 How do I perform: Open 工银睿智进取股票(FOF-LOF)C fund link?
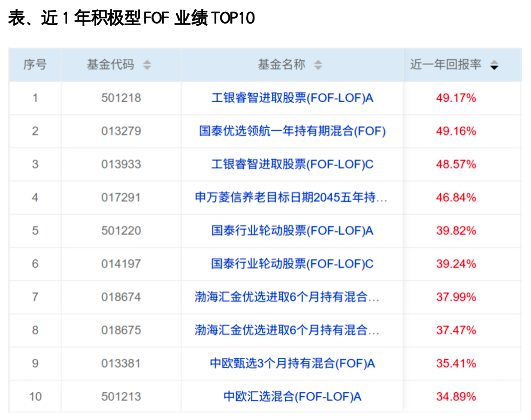point(292,164)
